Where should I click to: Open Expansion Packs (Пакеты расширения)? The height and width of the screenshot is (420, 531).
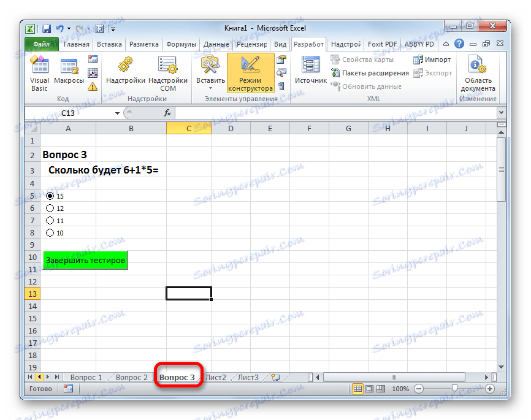tap(370, 73)
